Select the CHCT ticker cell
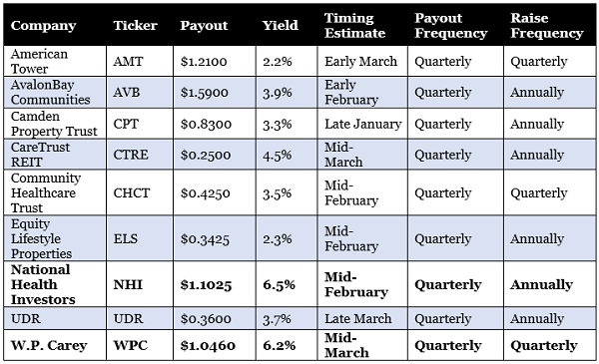The height and width of the screenshot is (364, 599). point(140,192)
